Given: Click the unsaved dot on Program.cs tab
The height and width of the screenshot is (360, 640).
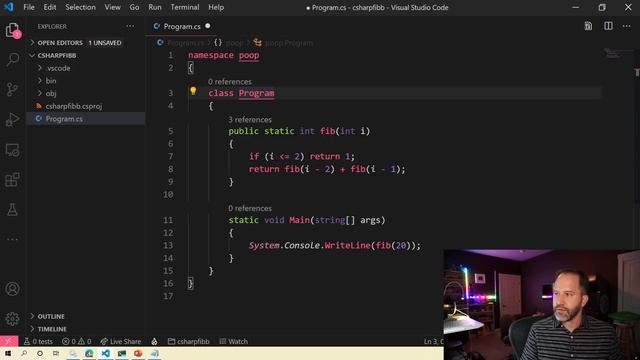Looking at the screenshot, I should point(208,26).
